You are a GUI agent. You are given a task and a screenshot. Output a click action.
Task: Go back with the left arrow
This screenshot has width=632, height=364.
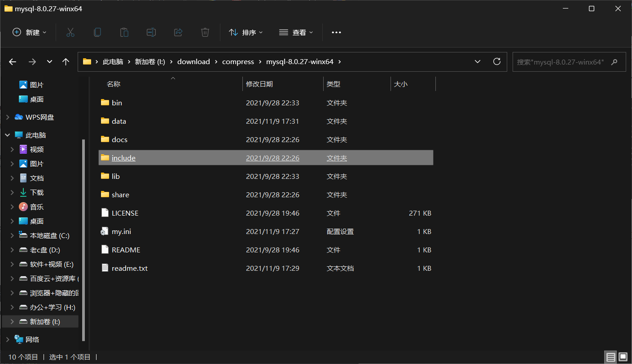coord(13,62)
